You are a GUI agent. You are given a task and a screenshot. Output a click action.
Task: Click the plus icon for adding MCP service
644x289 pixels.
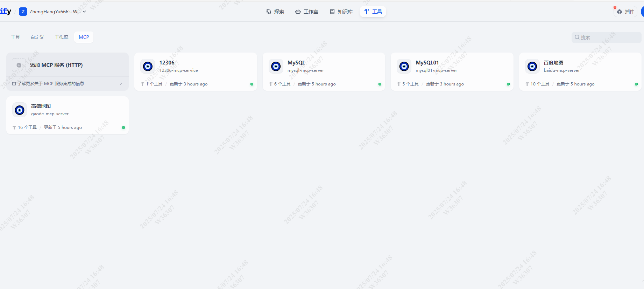point(19,65)
